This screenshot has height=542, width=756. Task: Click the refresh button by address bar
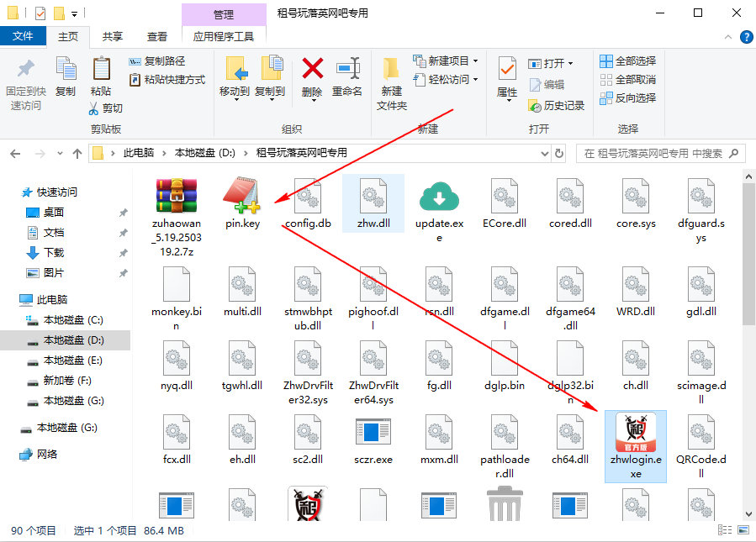point(559,154)
